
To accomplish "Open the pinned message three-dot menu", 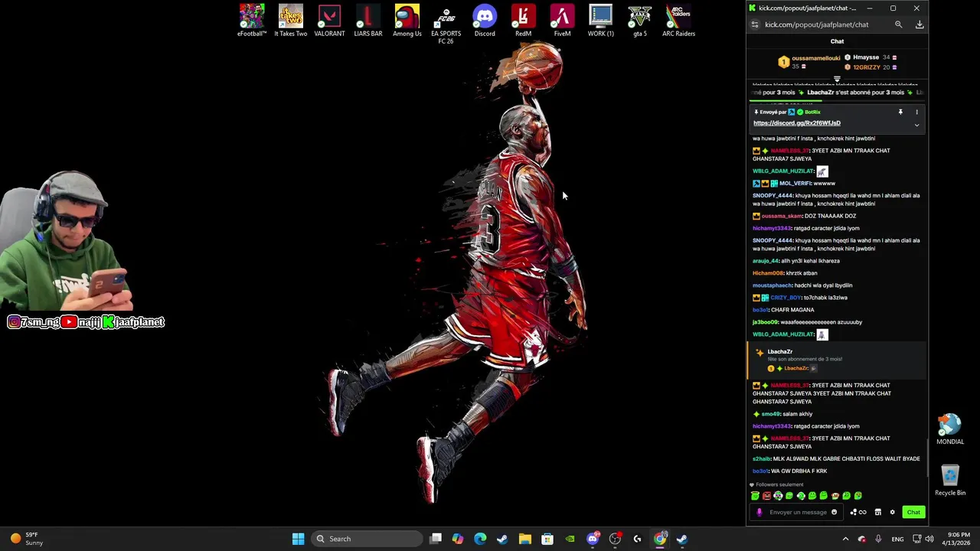I will [x=916, y=112].
